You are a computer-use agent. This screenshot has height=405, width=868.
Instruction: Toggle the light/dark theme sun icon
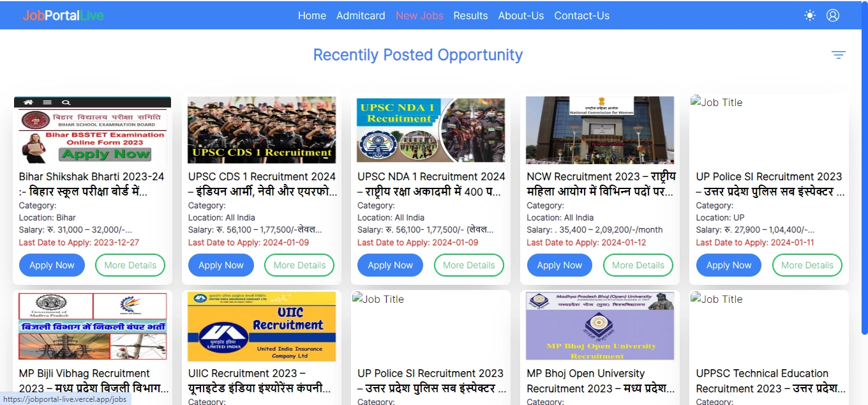coord(810,15)
